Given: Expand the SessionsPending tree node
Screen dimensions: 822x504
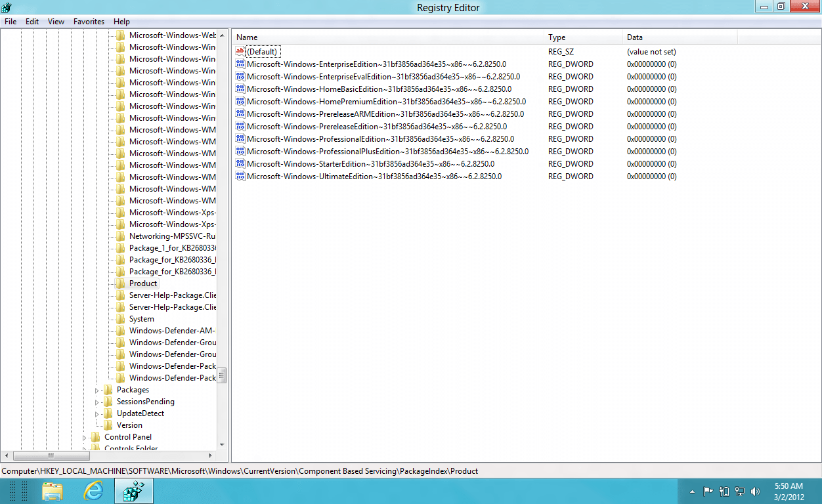Looking at the screenshot, I should pyautogui.click(x=97, y=402).
